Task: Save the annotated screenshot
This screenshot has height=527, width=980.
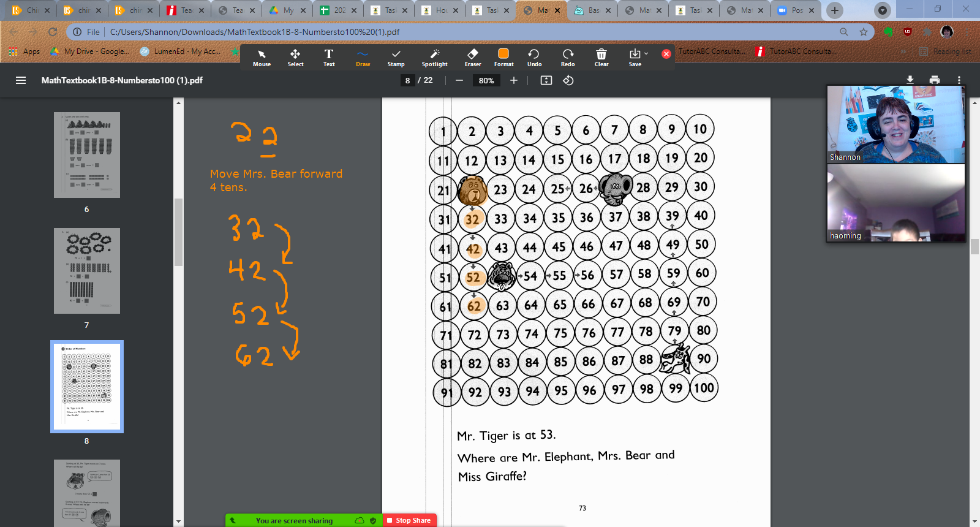Action: 635,58
